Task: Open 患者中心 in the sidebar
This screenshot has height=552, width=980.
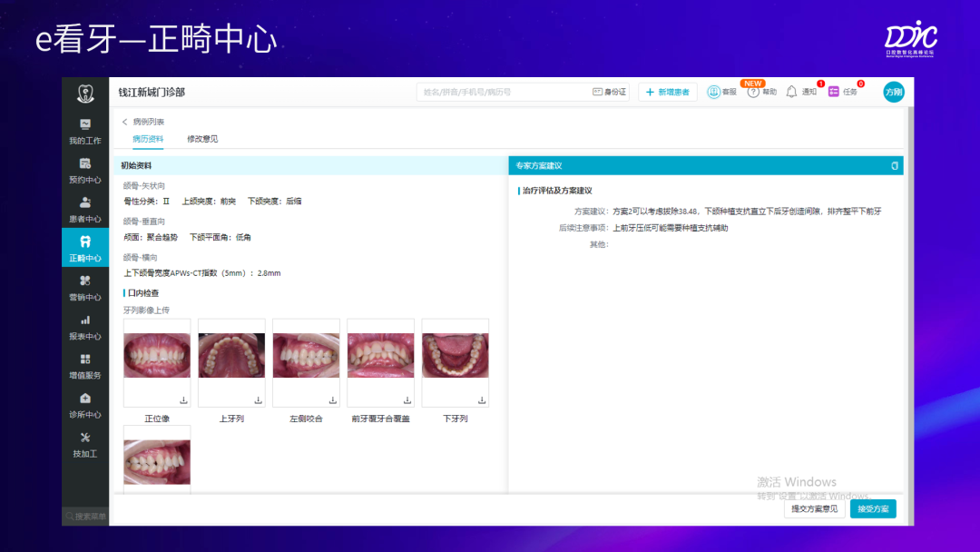Action: click(85, 210)
